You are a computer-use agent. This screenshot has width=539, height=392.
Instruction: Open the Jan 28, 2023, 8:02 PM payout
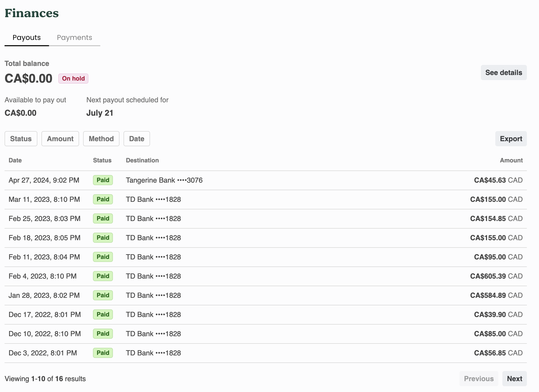tap(266, 296)
